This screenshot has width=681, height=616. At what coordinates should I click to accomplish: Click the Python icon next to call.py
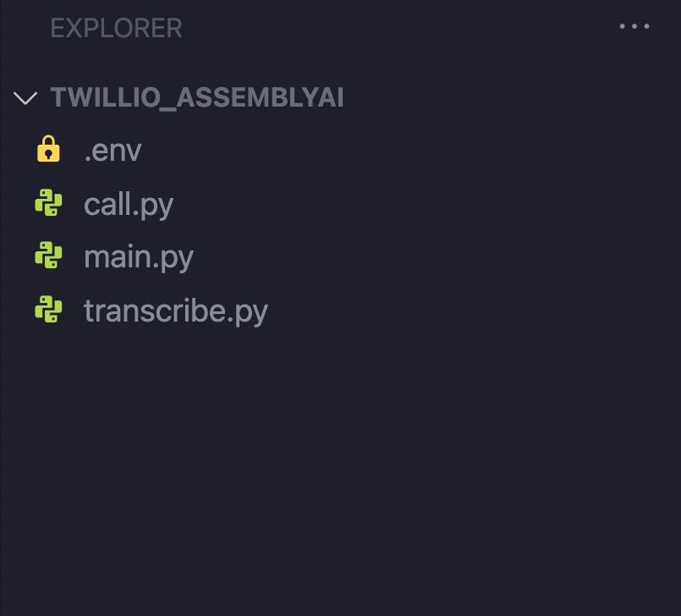click(x=48, y=204)
